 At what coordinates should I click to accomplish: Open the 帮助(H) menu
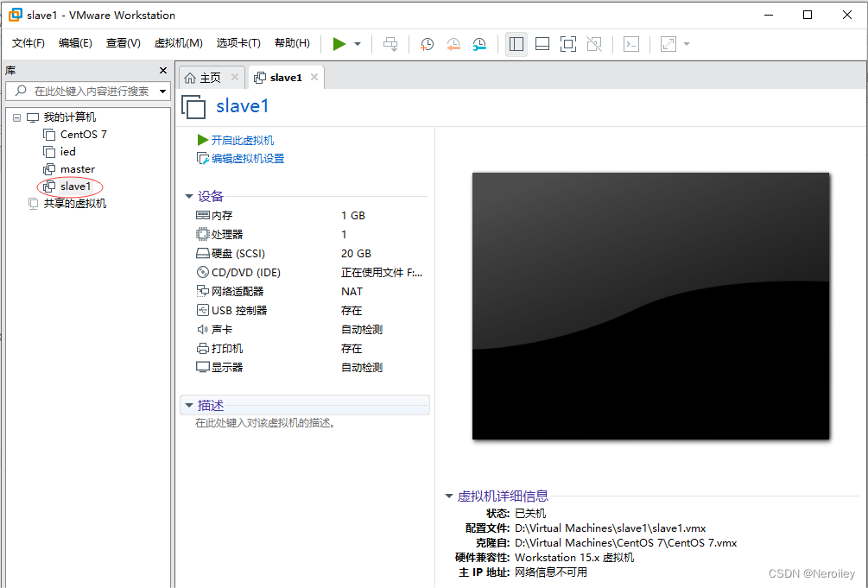point(292,43)
